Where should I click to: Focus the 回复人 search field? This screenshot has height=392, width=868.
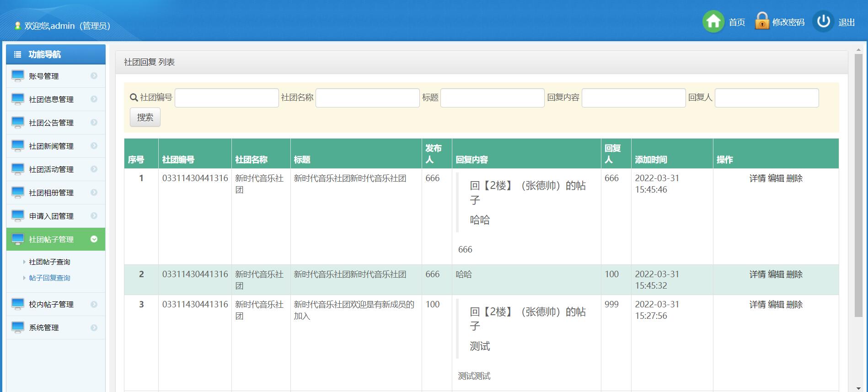tap(767, 98)
